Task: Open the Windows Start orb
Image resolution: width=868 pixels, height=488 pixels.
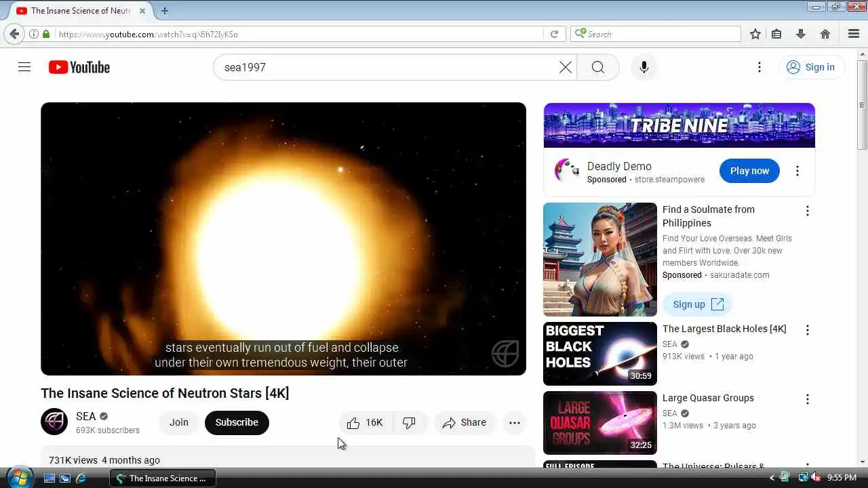Action: coord(18,477)
